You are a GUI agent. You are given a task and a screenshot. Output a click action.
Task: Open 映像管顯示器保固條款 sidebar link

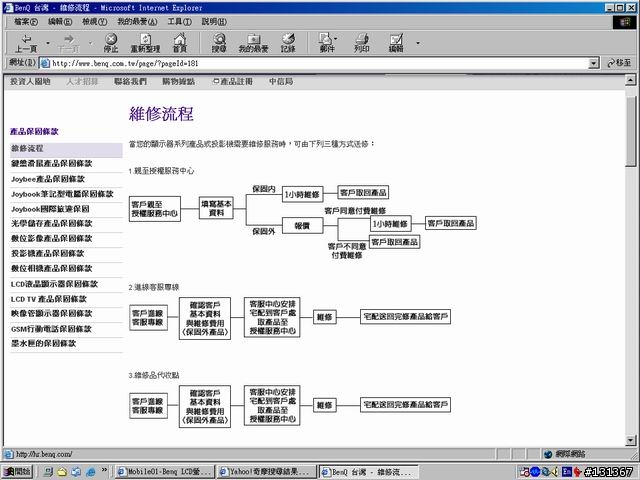pyautogui.click(x=51, y=314)
